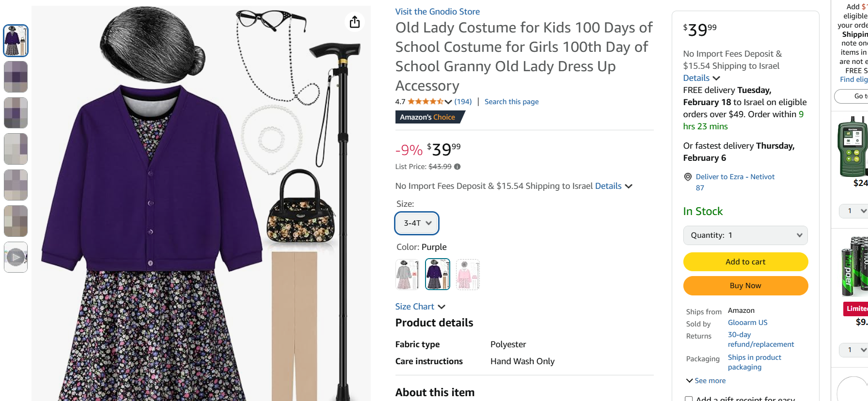This screenshot has height=401, width=868.
Task: Click the 194 ratings link
Action: [x=463, y=102]
